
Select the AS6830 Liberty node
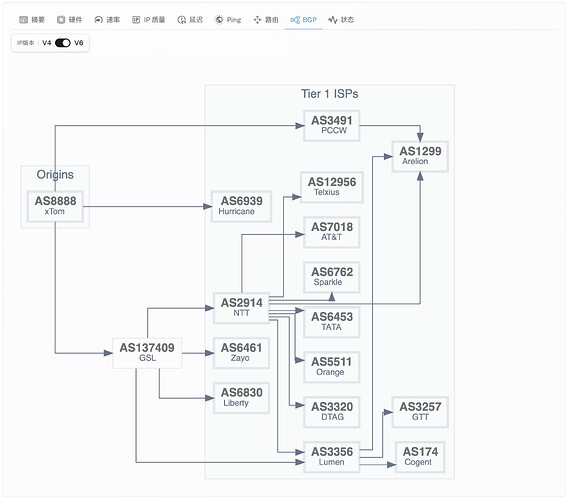[x=242, y=398]
